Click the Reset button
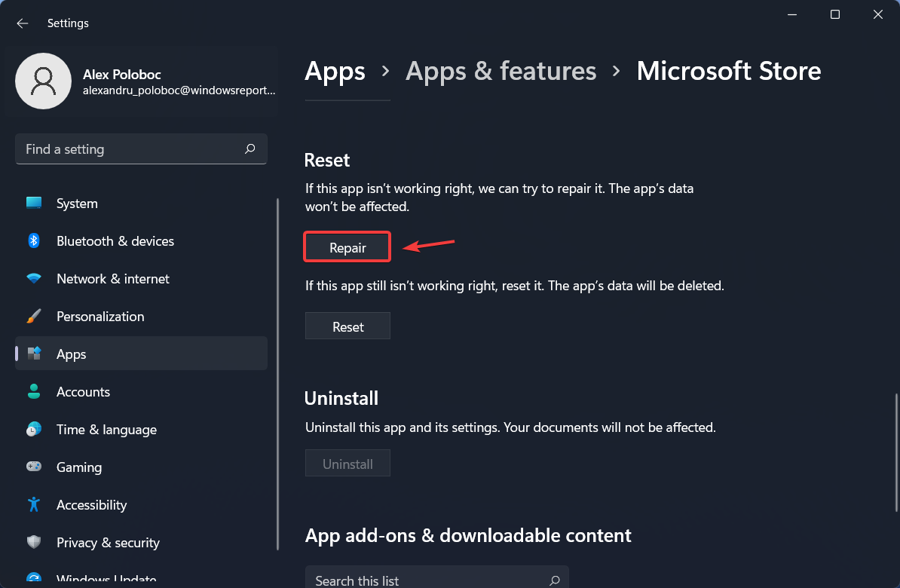Image resolution: width=900 pixels, height=588 pixels. point(347,326)
